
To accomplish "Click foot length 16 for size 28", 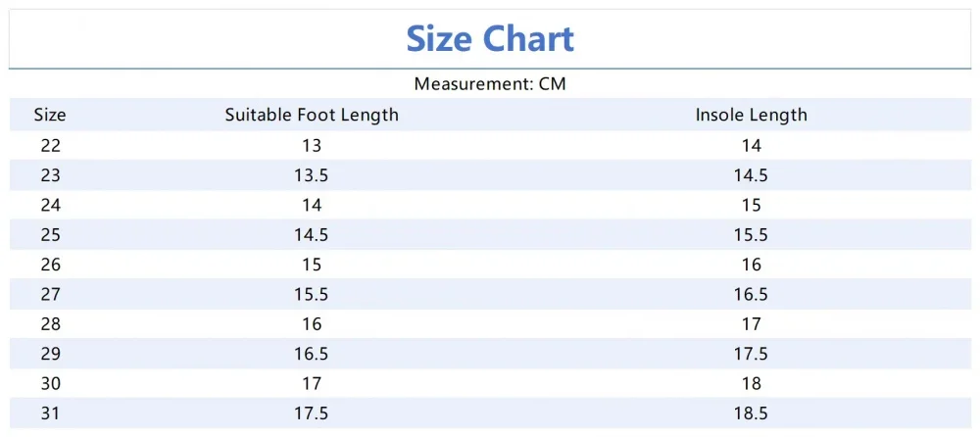I will point(312,324).
